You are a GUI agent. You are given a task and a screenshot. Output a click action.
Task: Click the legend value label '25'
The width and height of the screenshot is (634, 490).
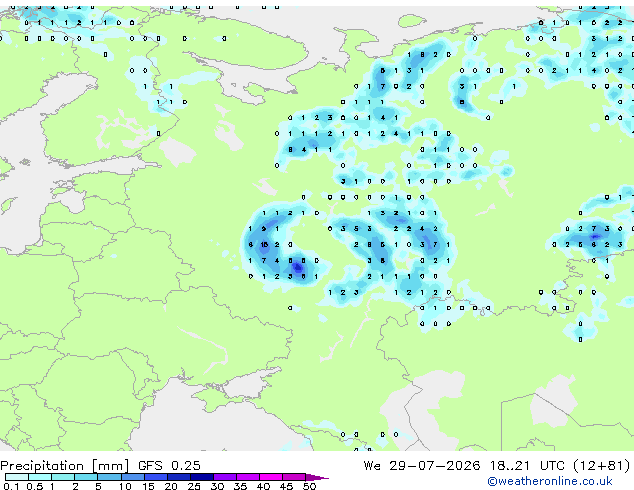pyautogui.click(x=194, y=486)
